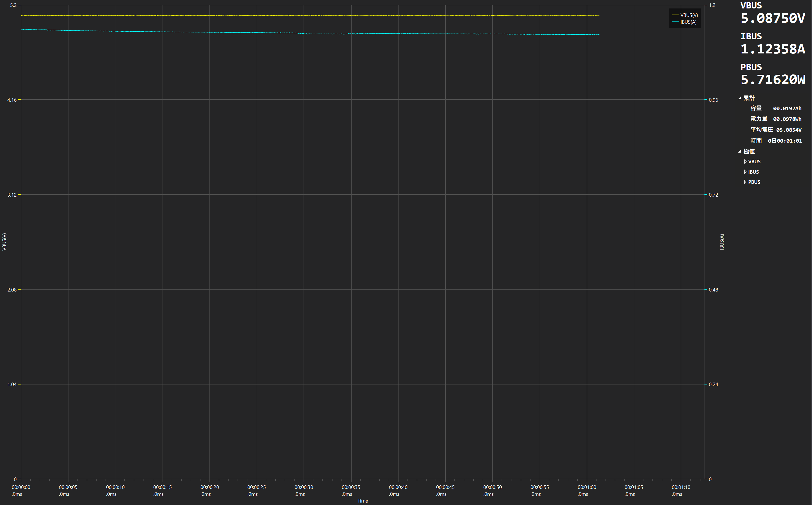Expand the VBUS extremes item
The height and width of the screenshot is (505, 812).
click(745, 162)
